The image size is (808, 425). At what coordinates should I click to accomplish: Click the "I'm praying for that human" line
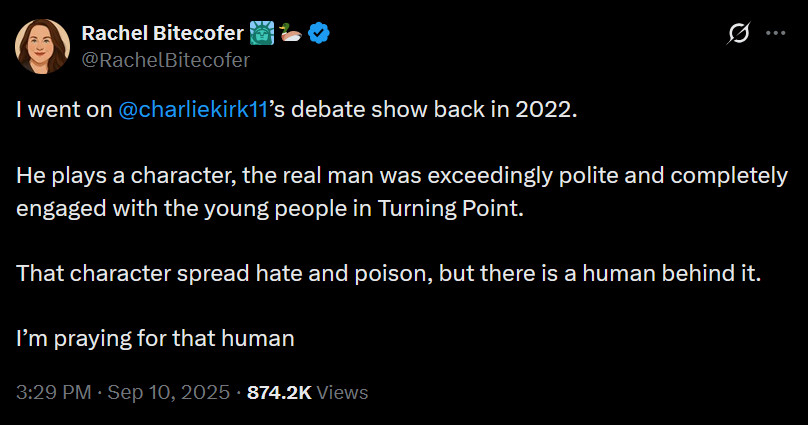pos(155,338)
